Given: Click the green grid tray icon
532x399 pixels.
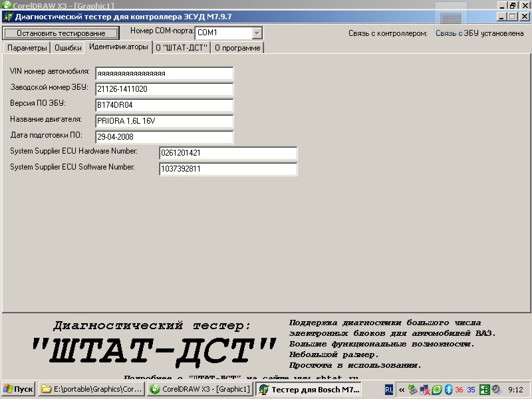Looking at the screenshot, I should tap(484, 390).
